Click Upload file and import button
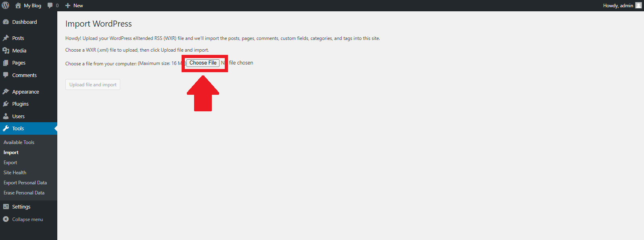 tap(93, 85)
